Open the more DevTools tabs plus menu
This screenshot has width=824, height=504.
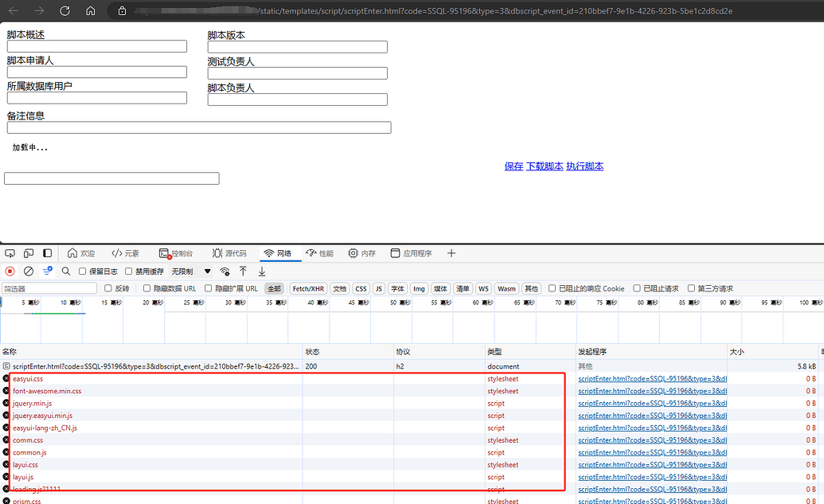tap(451, 252)
